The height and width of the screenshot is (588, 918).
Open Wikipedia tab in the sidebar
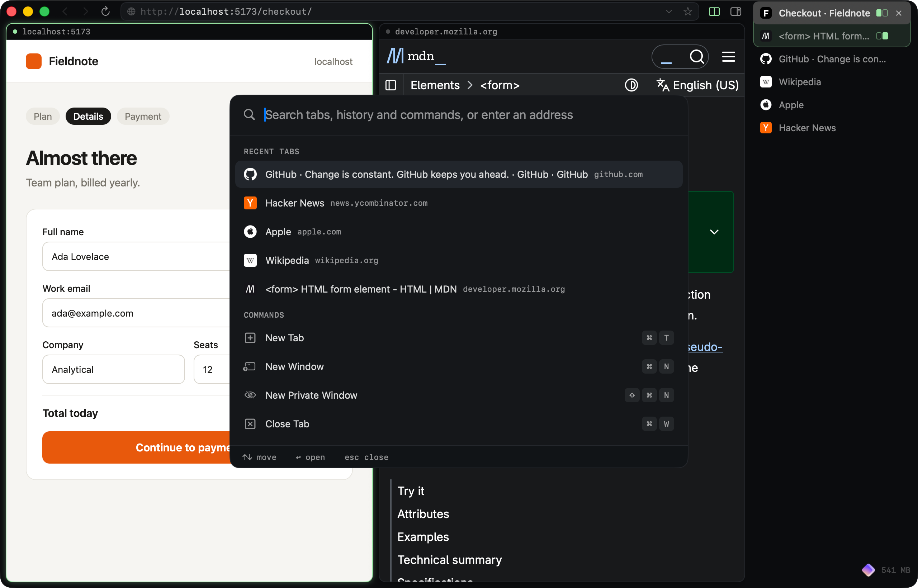click(x=831, y=82)
